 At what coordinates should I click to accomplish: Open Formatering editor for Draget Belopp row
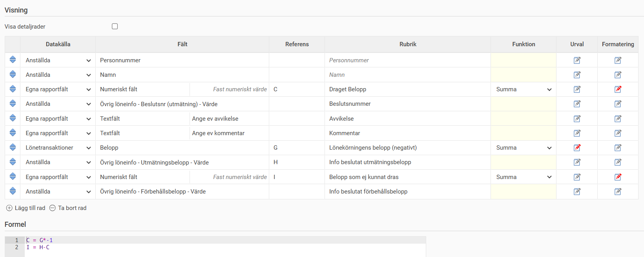pyautogui.click(x=618, y=89)
